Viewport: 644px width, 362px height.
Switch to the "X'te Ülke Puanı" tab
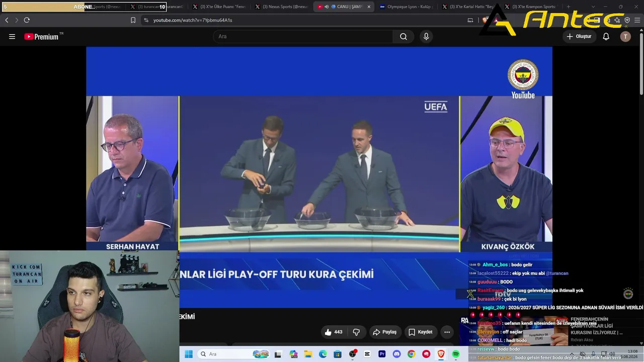click(219, 7)
